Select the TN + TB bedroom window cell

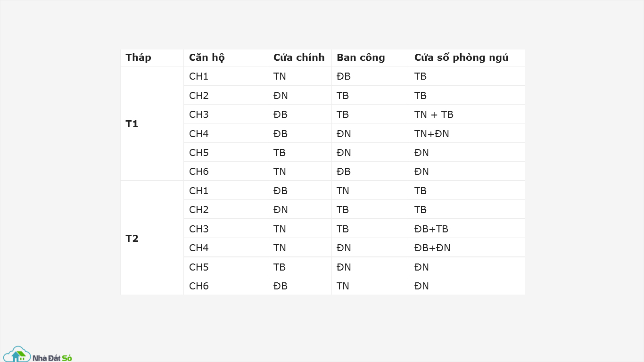coord(434,115)
